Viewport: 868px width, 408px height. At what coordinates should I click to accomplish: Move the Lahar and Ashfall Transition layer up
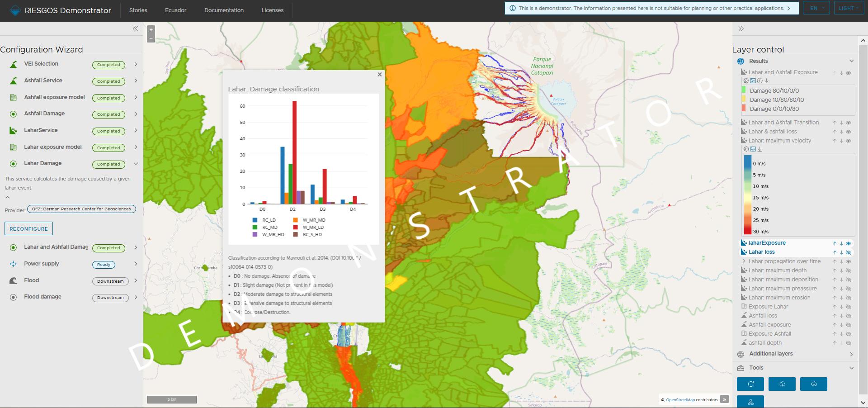point(834,123)
